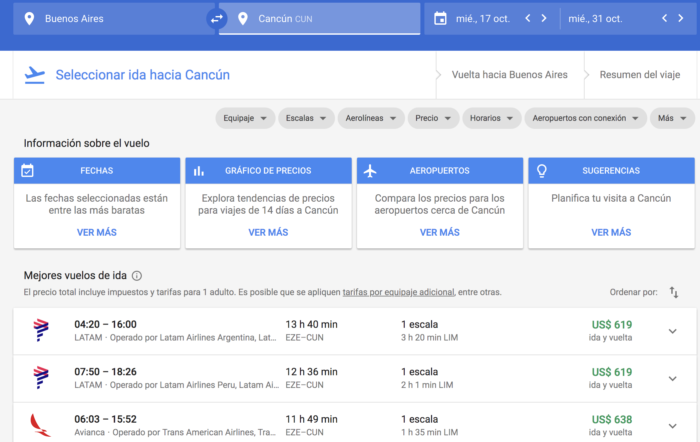Open the Precio filter dropdown
700x442 pixels.
[434, 118]
